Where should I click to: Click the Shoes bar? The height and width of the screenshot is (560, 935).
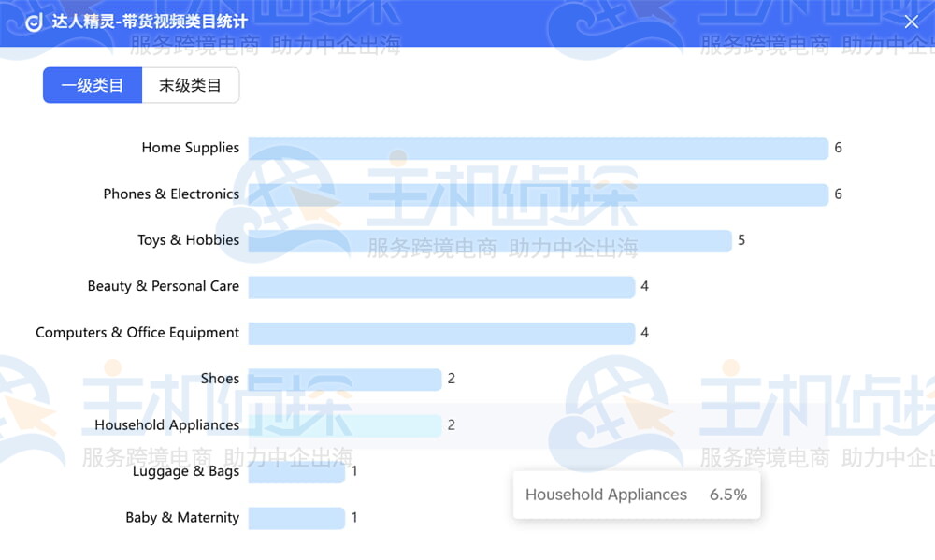[x=341, y=379]
